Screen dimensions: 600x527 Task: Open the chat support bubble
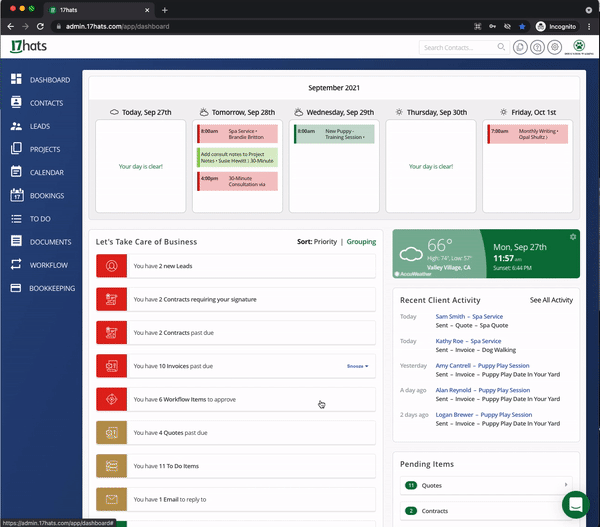click(575, 503)
